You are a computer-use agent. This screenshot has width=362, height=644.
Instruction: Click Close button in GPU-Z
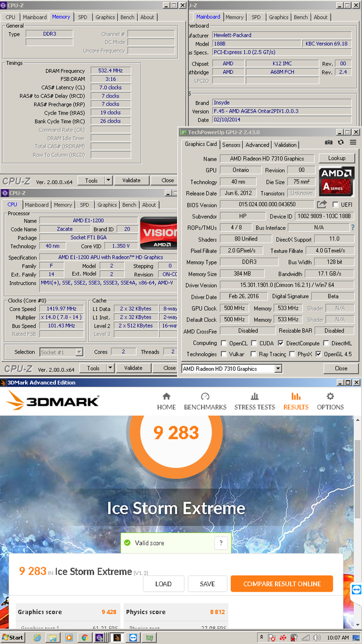[341, 369]
